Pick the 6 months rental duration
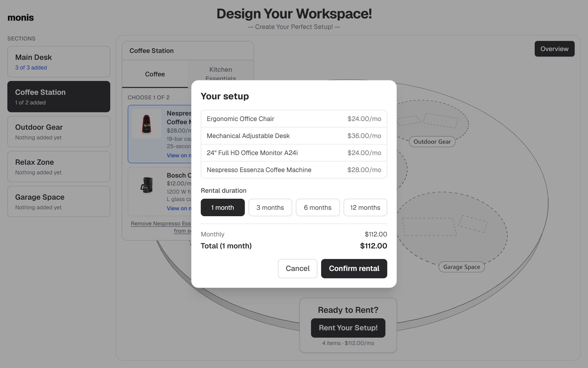Screen dimensions: 588x368 coord(318,207)
